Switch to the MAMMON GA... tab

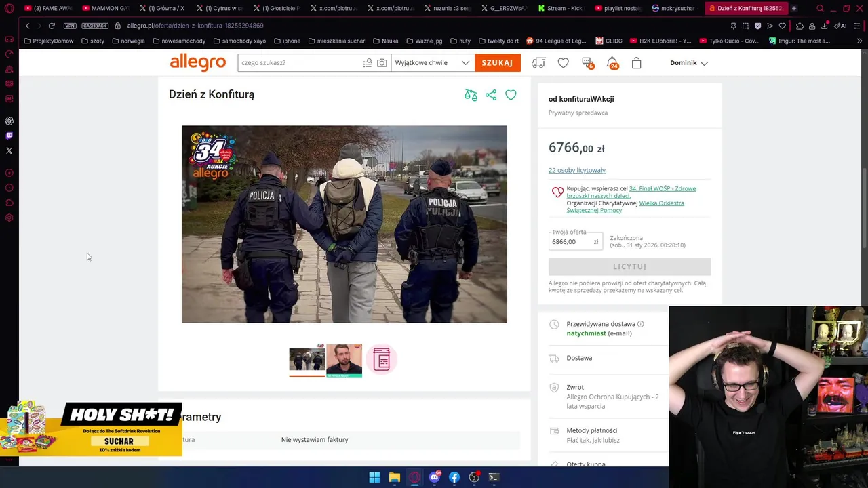[x=106, y=8]
